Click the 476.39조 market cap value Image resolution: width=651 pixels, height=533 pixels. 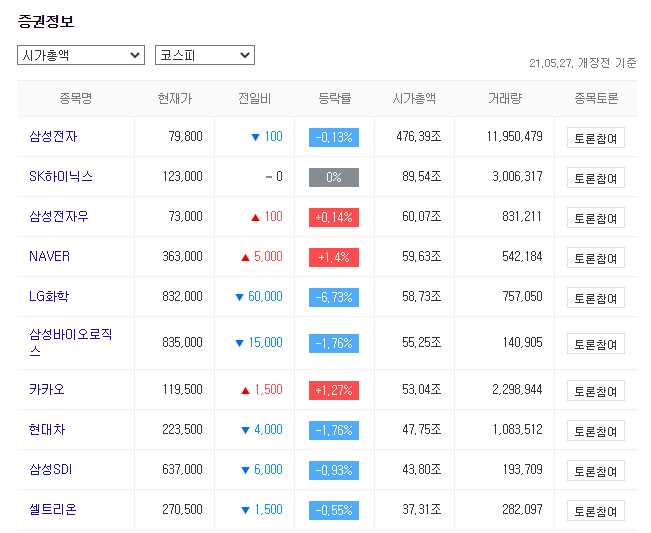tap(419, 137)
